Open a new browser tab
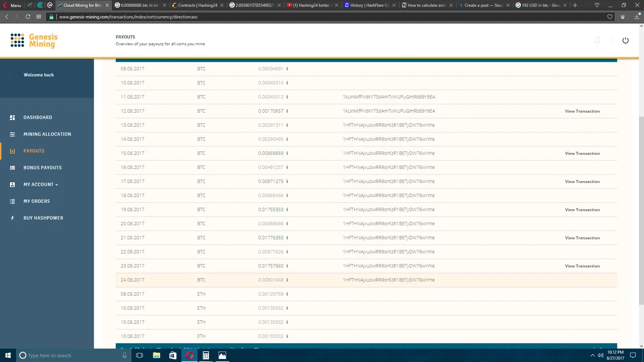644x362 pixels. click(x=575, y=5)
